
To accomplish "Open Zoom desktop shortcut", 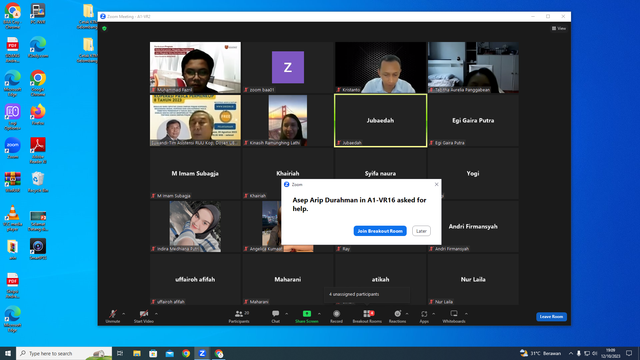I will [x=13, y=148].
